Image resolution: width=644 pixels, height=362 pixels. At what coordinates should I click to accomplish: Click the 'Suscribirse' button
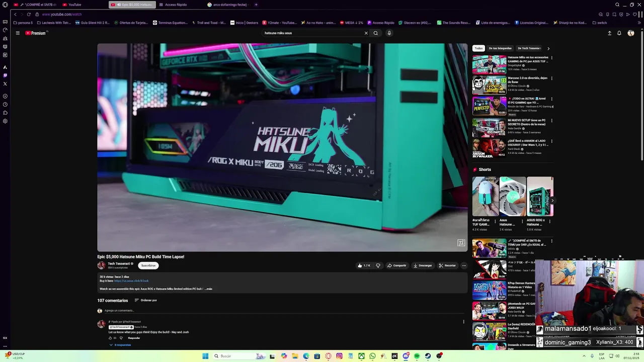pos(148,265)
